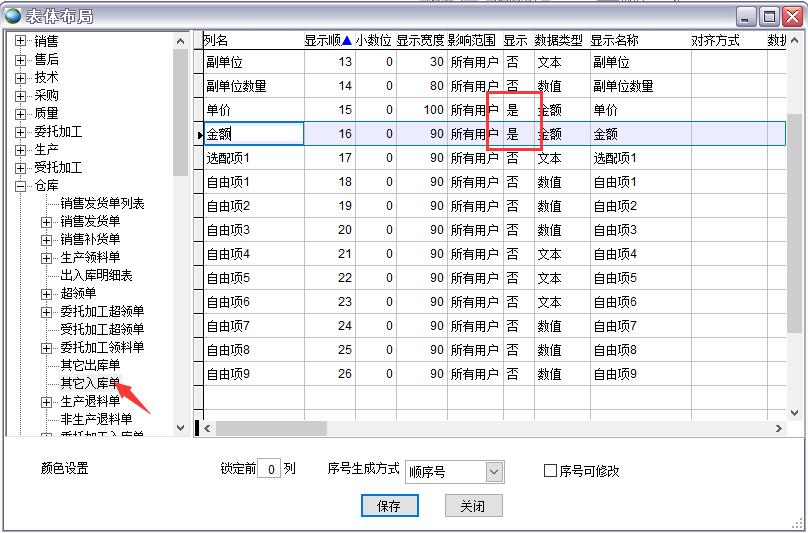Click the 保存 button
This screenshot has height=533, width=808.
(389, 506)
